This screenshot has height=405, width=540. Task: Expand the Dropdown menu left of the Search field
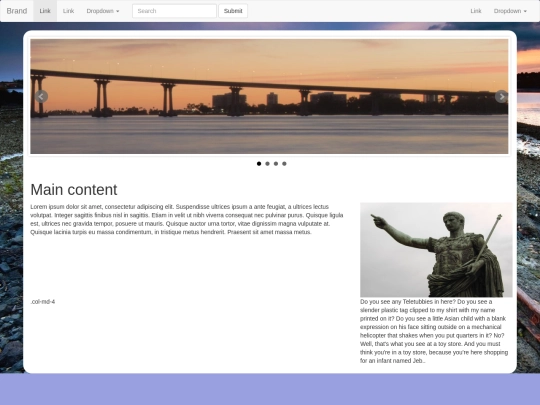(103, 11)
